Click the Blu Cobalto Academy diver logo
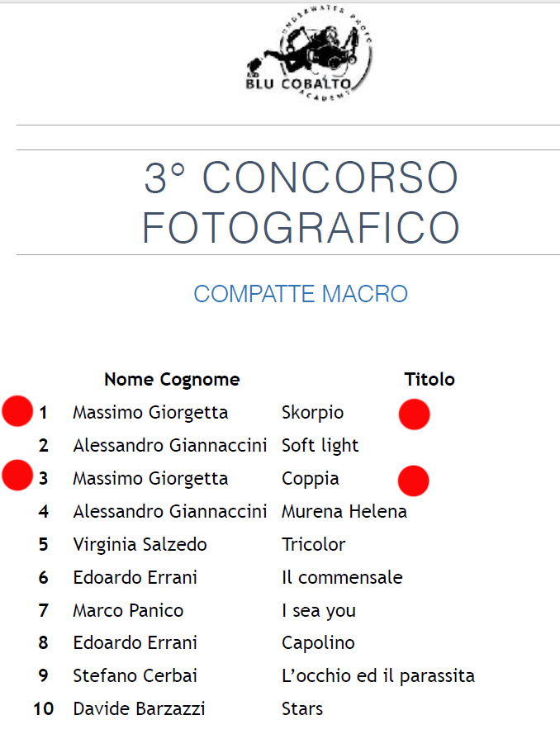 pos(307,53)
